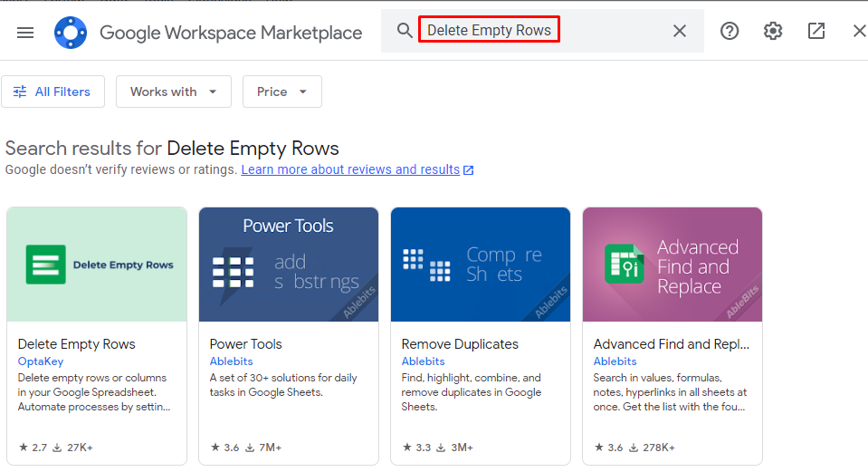The width and height of the screenshot is (868, 472).
Task: Click the Advanced Find and Replace banner
Action: pyautogui.click(x=672, y=265)
